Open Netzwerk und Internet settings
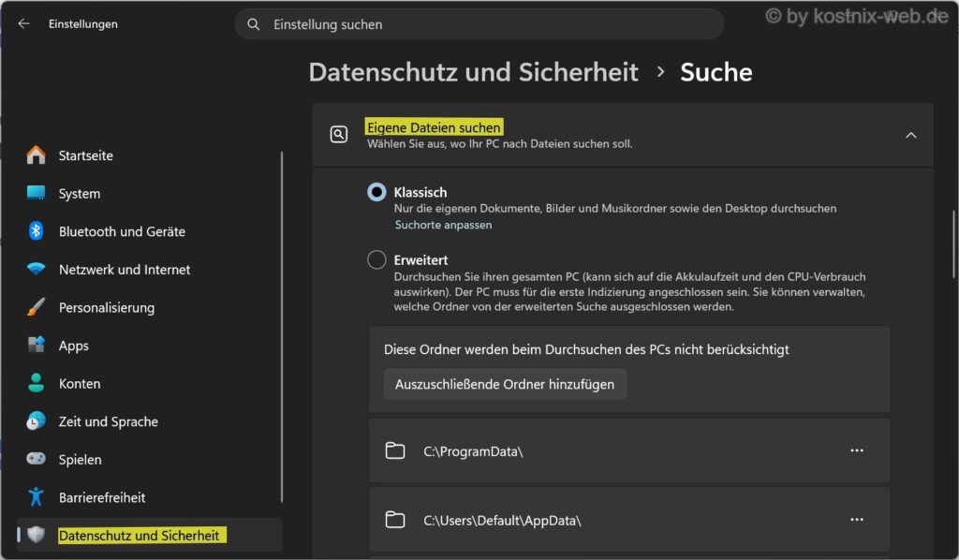Screen dimensions: 959x560 tap(149, 269)
